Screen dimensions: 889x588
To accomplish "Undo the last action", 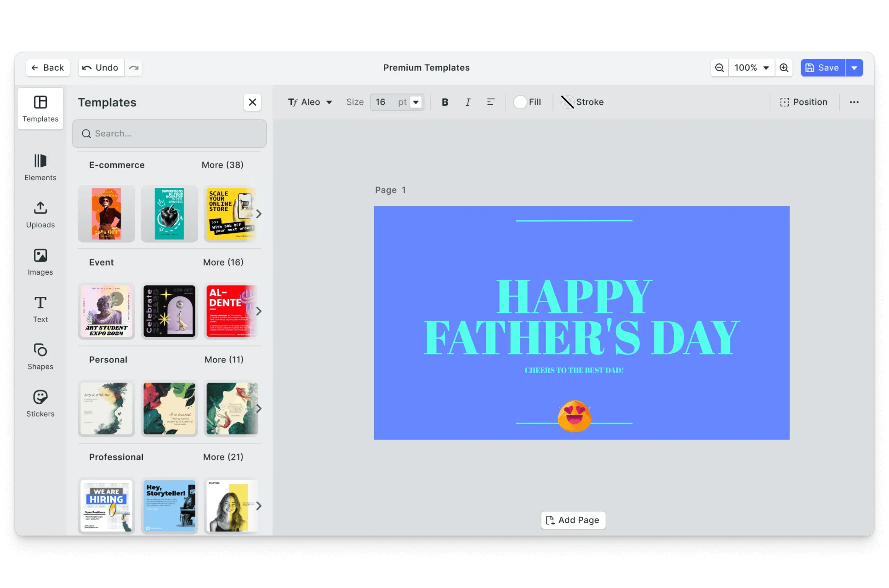I will 101,68.
